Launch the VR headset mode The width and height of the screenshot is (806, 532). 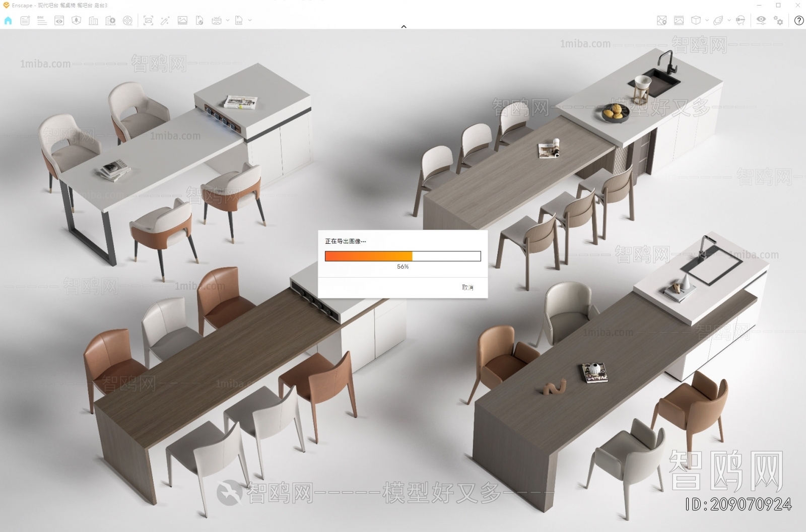coord(740,21)
